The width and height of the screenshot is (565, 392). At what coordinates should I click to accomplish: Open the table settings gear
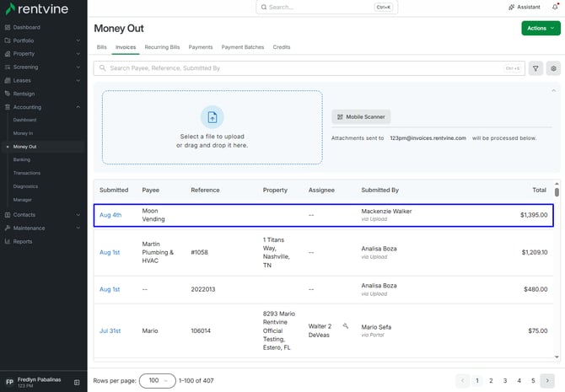coord(553,68)
